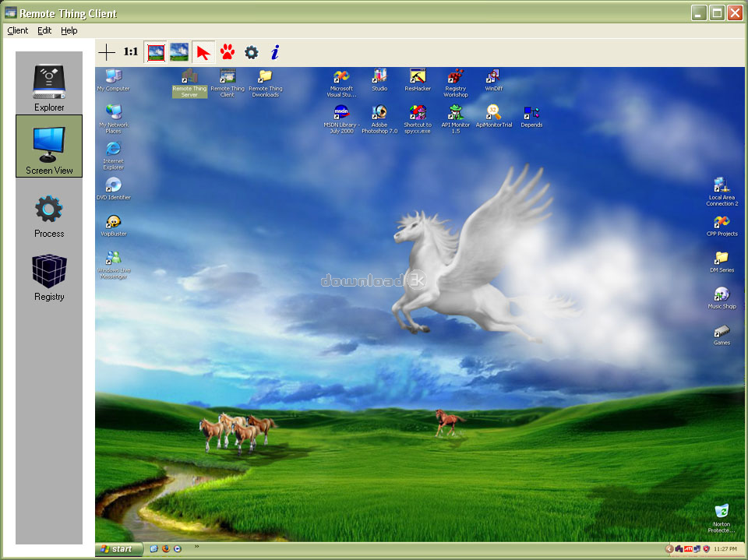Minimize the Remote Thing Client window

click(x=699, y=13)
